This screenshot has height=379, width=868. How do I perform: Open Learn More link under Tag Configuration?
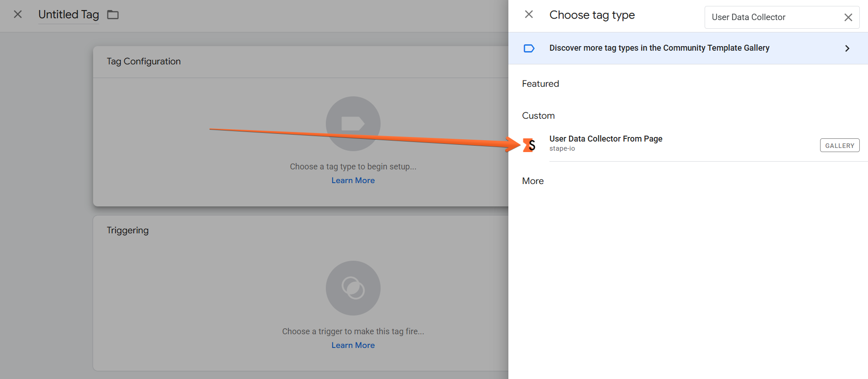click(353, 180)
